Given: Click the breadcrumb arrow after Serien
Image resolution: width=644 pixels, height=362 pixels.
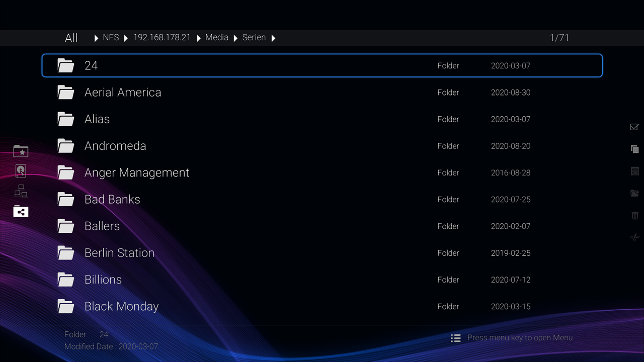Looking at the screenshot, I should (273, 38).
